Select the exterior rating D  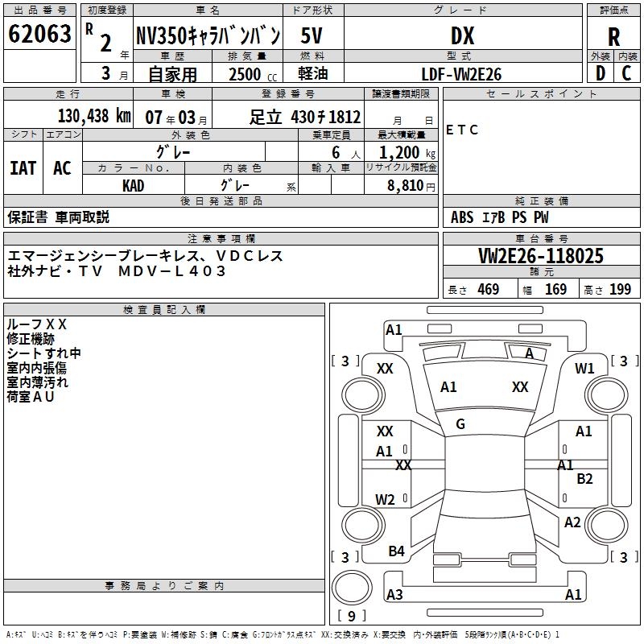601,73
